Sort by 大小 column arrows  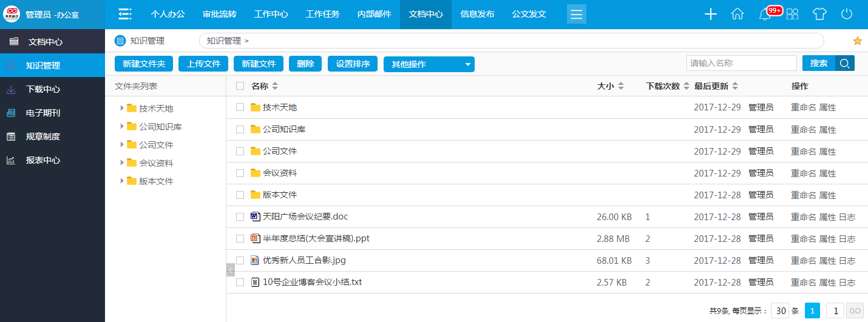pos(621,86)
